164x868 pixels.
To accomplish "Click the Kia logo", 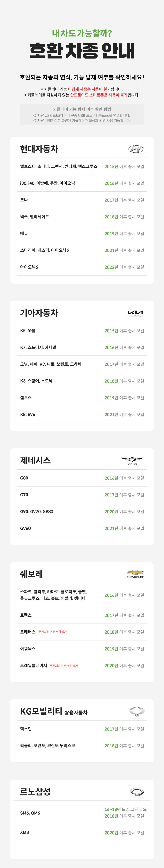I will point(135,313).
